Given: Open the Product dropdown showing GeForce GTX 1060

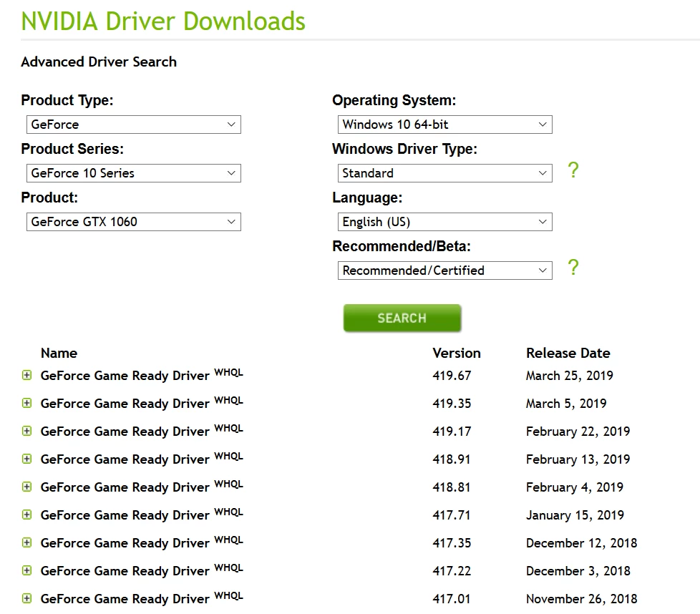Looking at the screenshot, I should pyautogui.click(x=133, y=222).
